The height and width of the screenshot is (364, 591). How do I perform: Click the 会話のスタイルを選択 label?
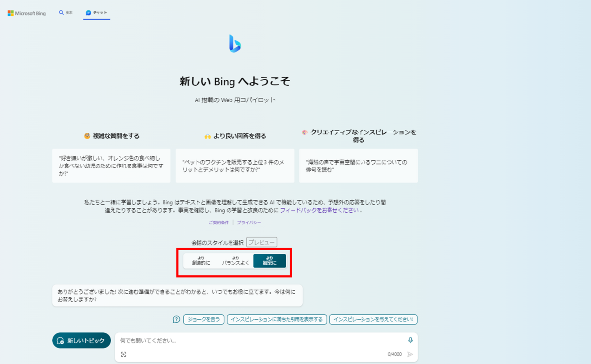click(218, 242)
